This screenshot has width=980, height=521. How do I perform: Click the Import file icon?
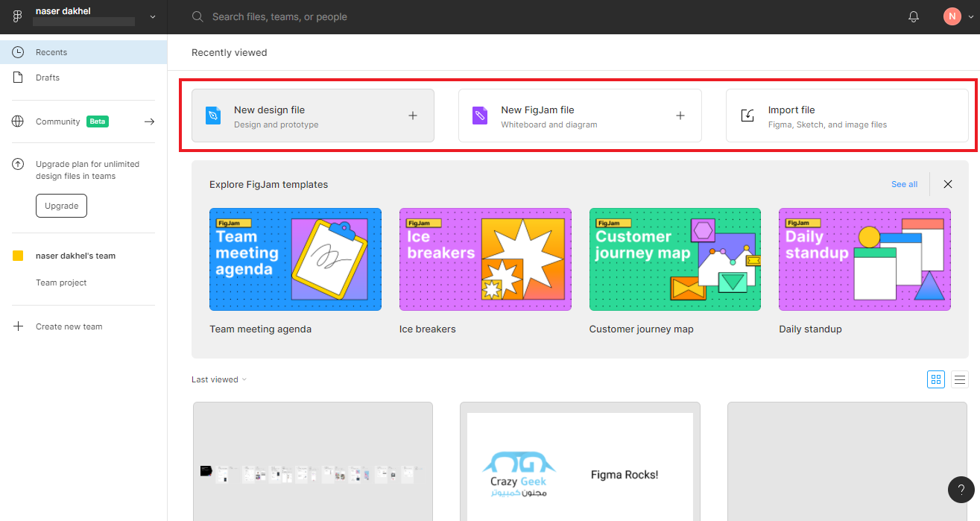[747, 116]
